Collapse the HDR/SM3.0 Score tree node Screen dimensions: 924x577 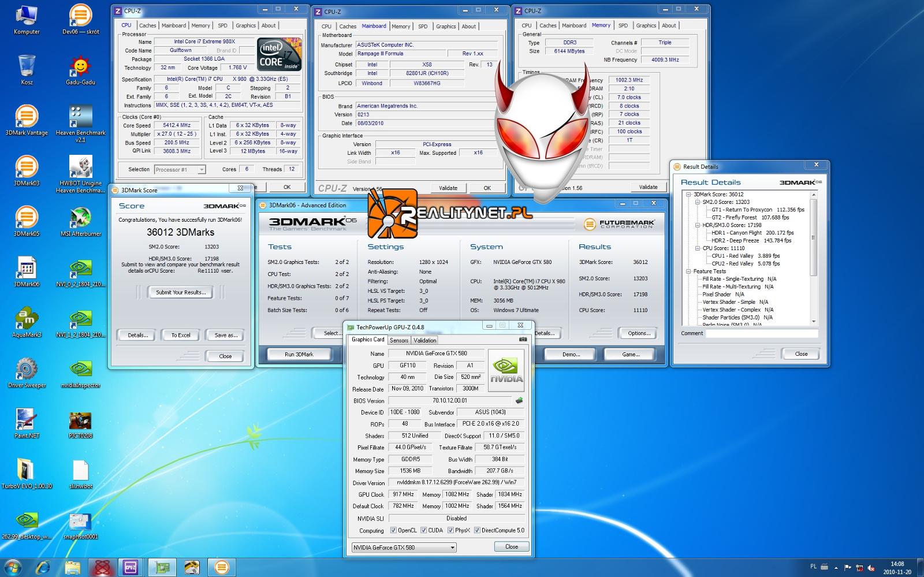tap(698, 225)
